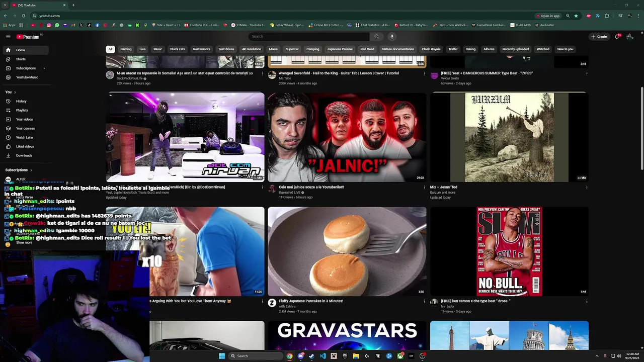Select the 4K resolution filter chip
Image resolution: width=644 pixels, height=362 pixels.
251,49
